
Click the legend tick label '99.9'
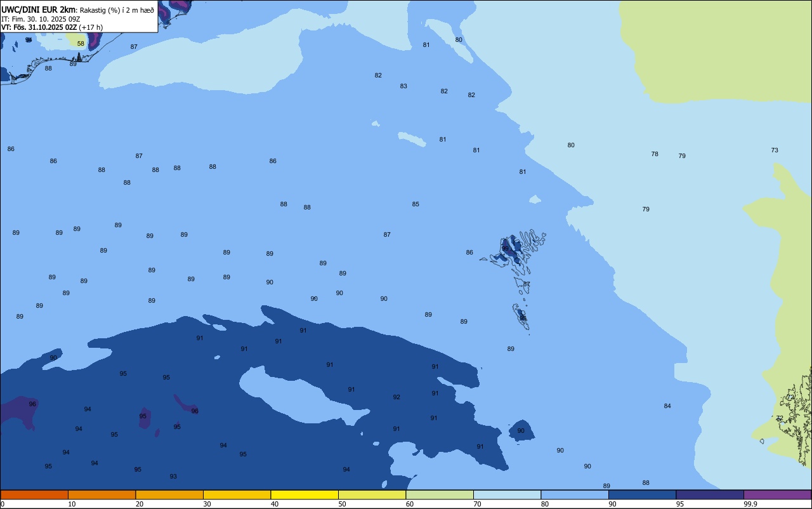750,504
